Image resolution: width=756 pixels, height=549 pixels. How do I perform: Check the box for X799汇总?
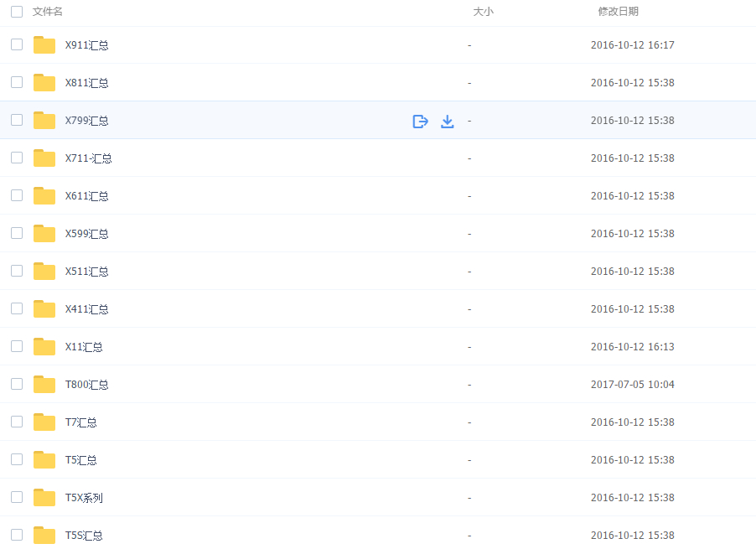coord(17,120)
